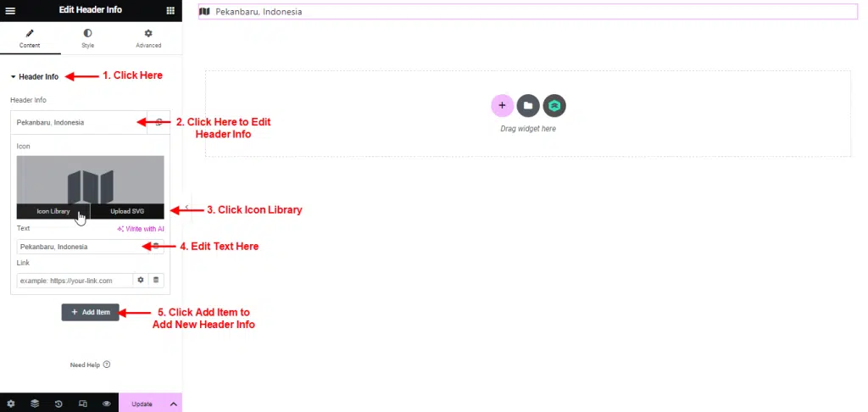Collapse the Header Info section
Screen dimensions: 868x412
34,77
